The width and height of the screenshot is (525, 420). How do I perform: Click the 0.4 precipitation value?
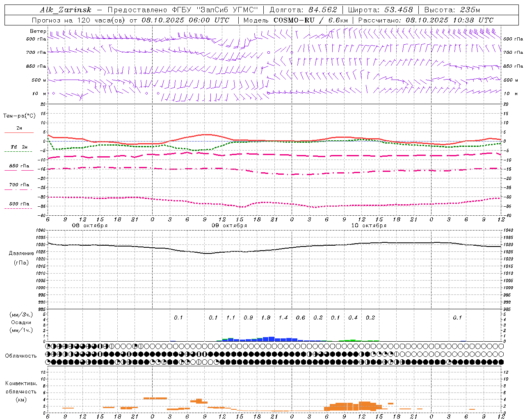pos(353,317)
